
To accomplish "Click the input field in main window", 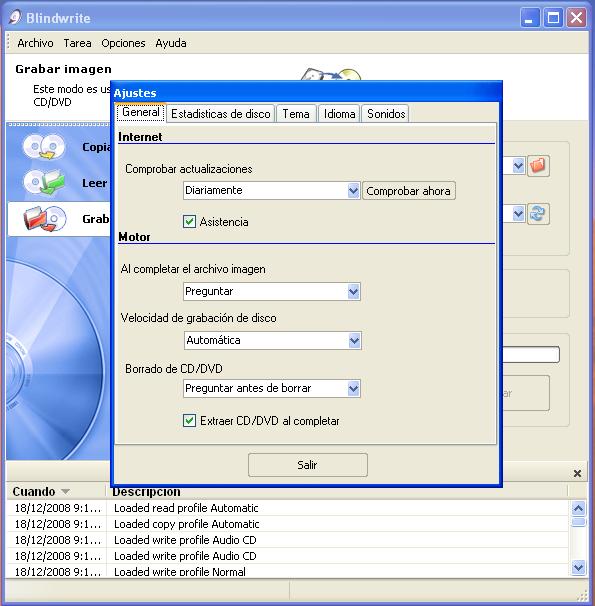I will tap(531, 354).
